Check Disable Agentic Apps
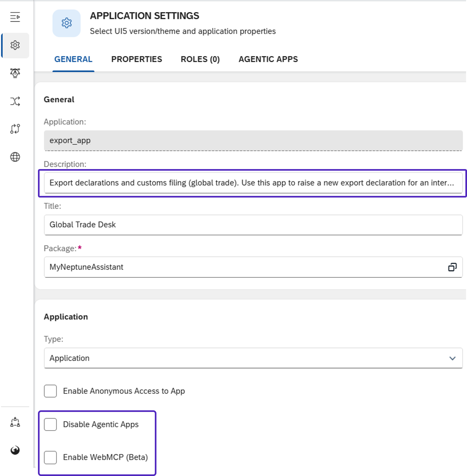467x476 pixels. 50,424
